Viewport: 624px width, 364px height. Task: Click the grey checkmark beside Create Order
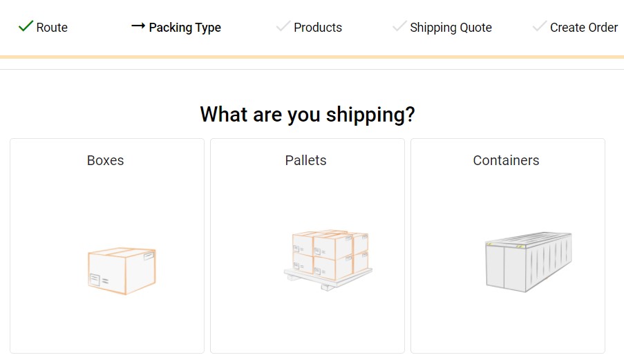point(540,26)
